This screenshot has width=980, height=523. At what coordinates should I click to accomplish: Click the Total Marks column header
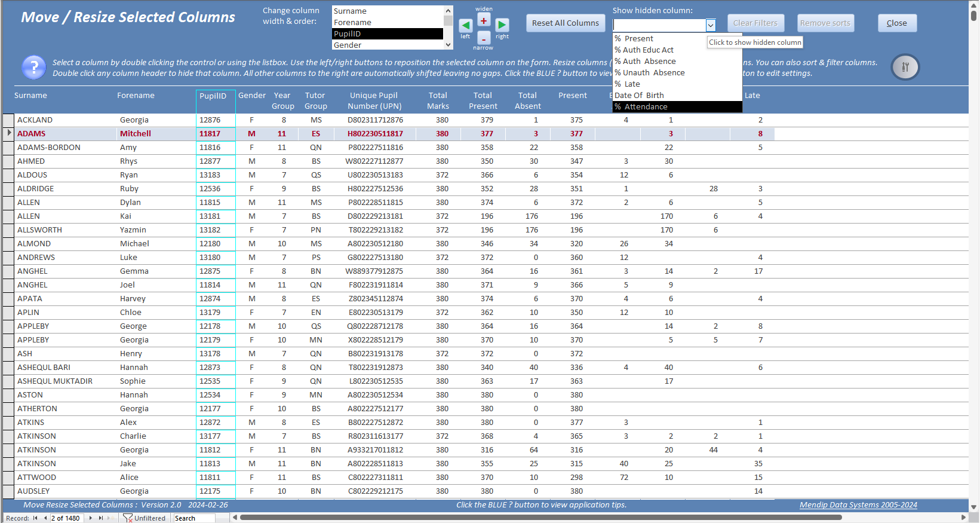(438, 101)
